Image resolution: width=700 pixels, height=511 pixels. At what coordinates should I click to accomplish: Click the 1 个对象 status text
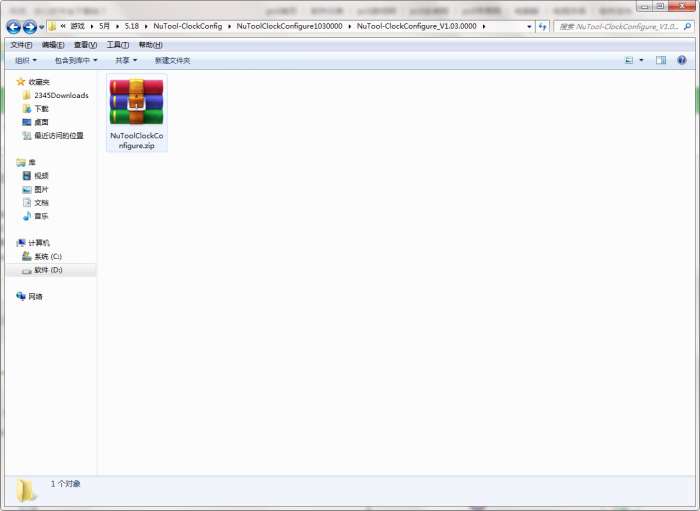(x=66, y=484)
